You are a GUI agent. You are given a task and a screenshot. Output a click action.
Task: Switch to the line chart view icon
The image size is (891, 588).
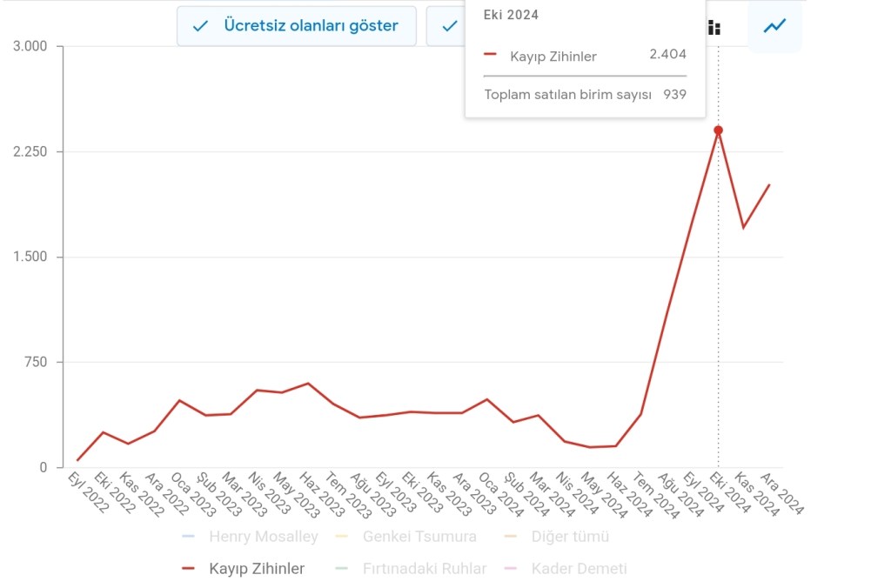(774, 26)
